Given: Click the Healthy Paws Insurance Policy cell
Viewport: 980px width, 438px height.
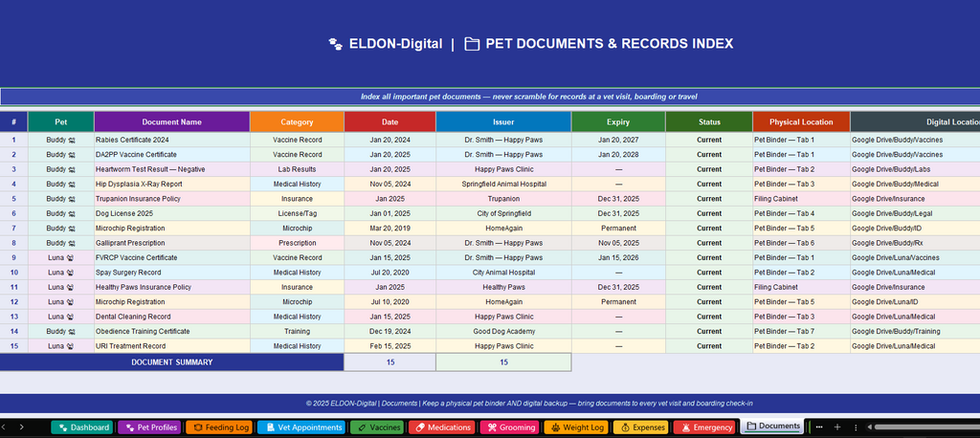Looking at the screenshot, I should click(172, 288).
